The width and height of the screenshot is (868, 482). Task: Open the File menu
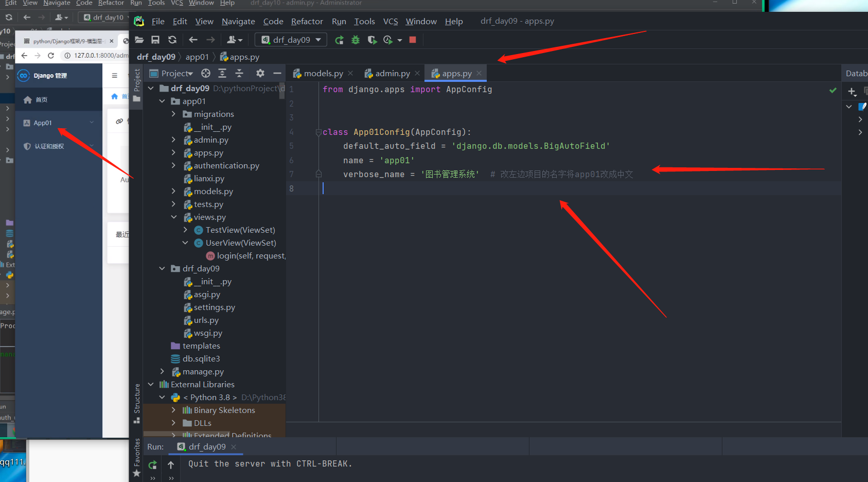pos(158,21)
